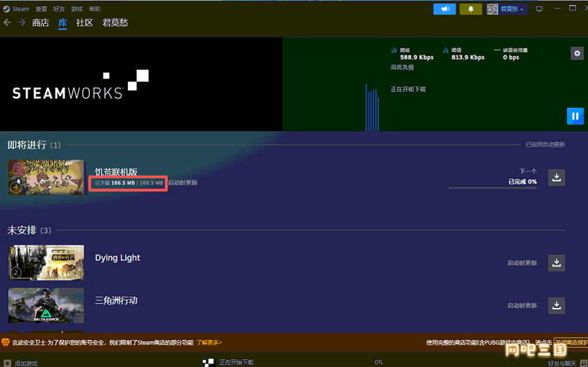Open the 查看 menu

coord(41,9)
